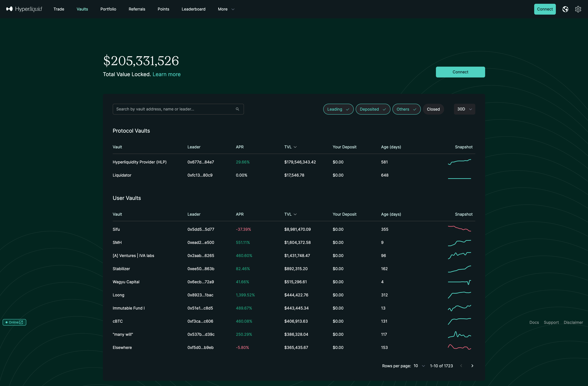The width and height of the screenshot is (588, 386).
Task: Toggle the Deposited filter
Action: (x=373, y=109)
